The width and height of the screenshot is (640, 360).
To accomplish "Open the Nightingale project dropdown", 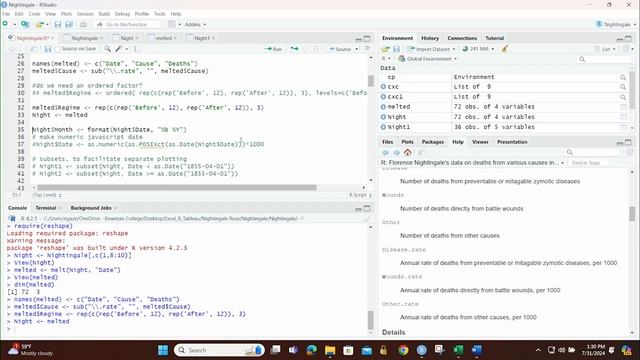I will [616, 24].
